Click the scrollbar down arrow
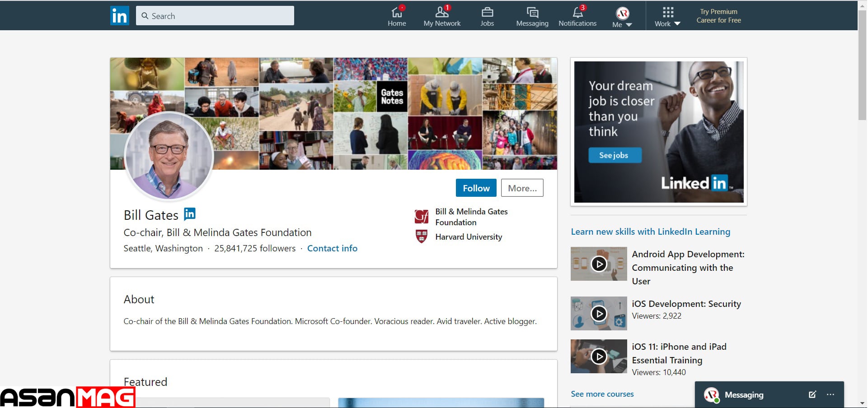 click(x=862, y=403)
